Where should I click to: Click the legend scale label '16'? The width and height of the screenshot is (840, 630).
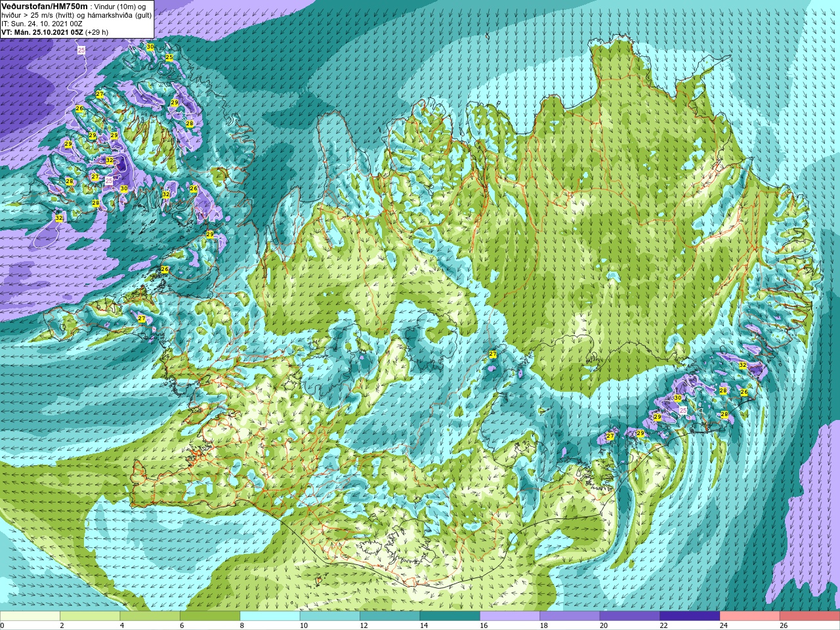pyautogui.click(x=484, y=625)
